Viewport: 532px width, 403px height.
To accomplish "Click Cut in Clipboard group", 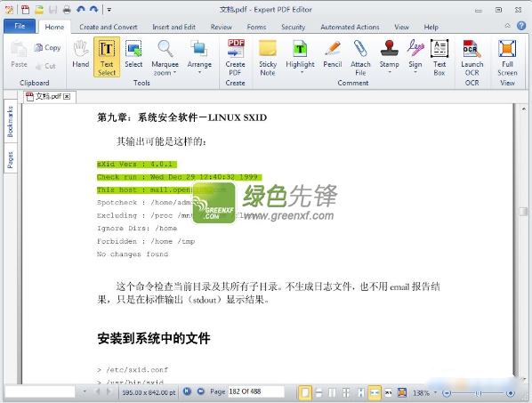I will click(45, 66).
